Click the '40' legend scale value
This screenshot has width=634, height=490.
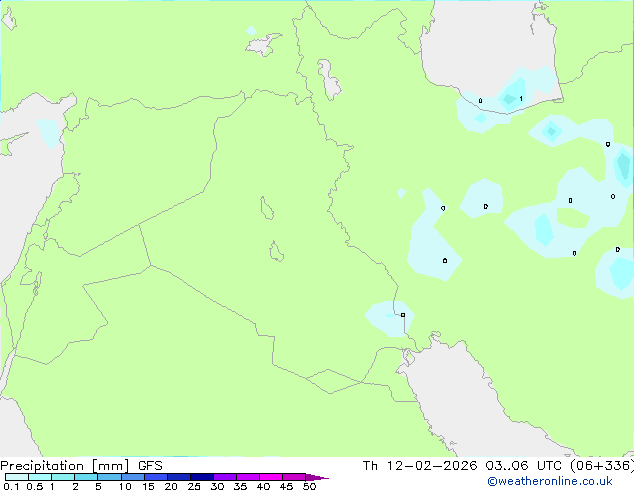pyautogui.click(x=263, y=486)
